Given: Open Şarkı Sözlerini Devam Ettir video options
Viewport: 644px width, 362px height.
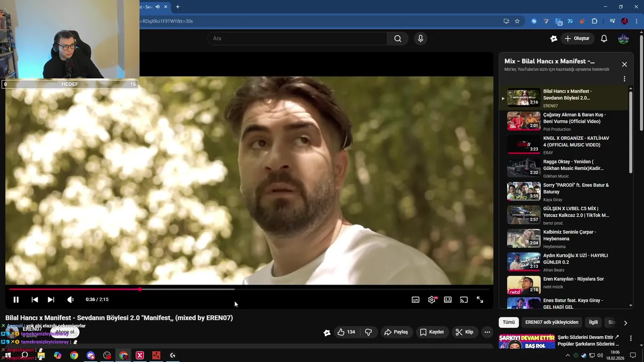Looking at the screenshot, I should (630, 338).
